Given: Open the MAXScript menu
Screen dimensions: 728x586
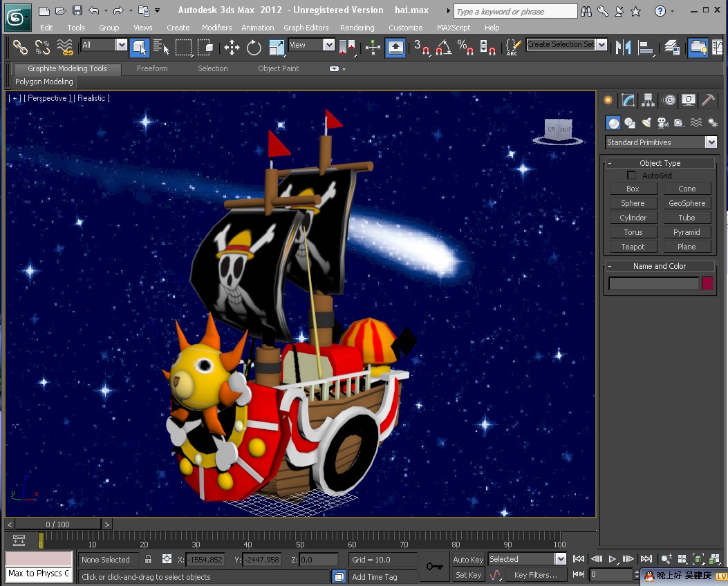Looking at the screenshot, I should coord(454,28).
